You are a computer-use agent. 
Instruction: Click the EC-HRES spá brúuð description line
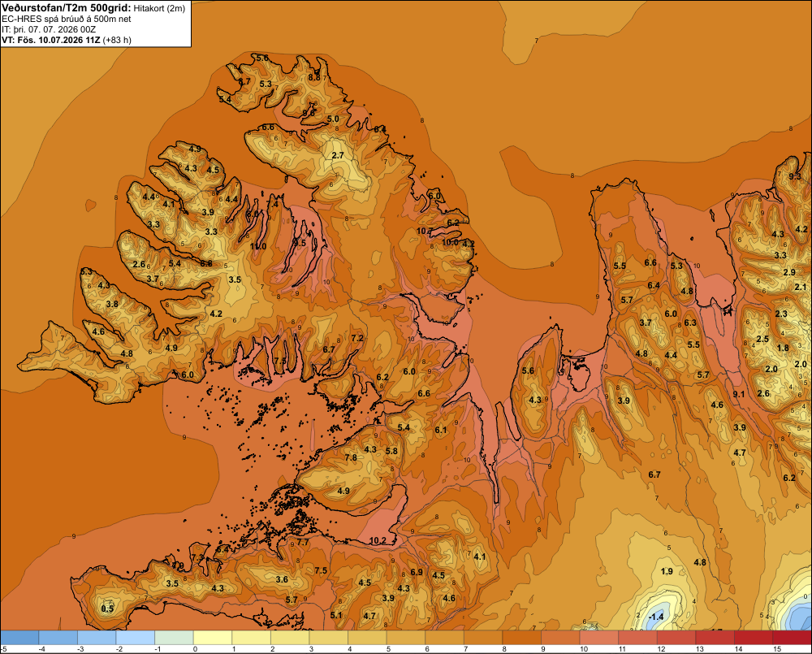pyautogui.click(x=67, y=19)
